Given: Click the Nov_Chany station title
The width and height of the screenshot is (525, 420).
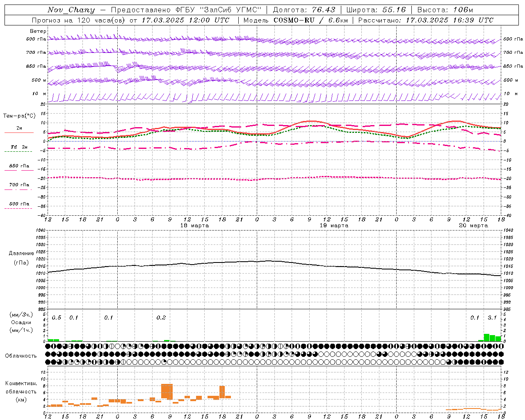Looking at the screenshot, I should point(71,10).
